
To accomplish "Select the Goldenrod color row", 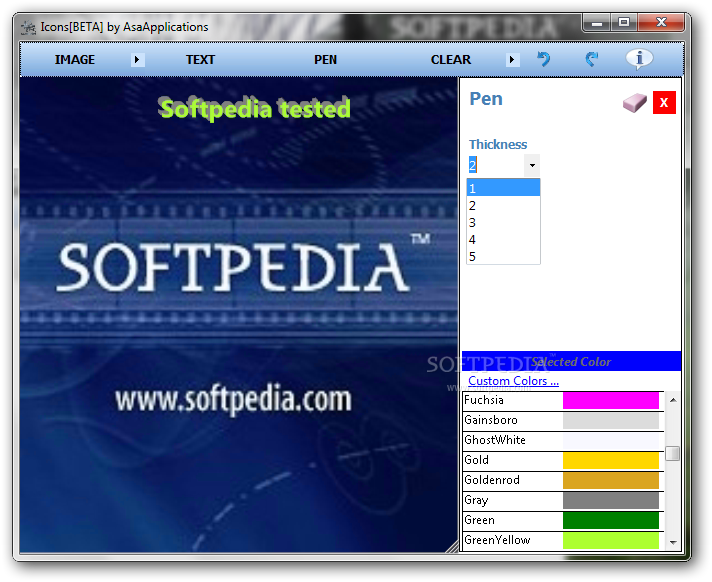I will tap(563, 481).
